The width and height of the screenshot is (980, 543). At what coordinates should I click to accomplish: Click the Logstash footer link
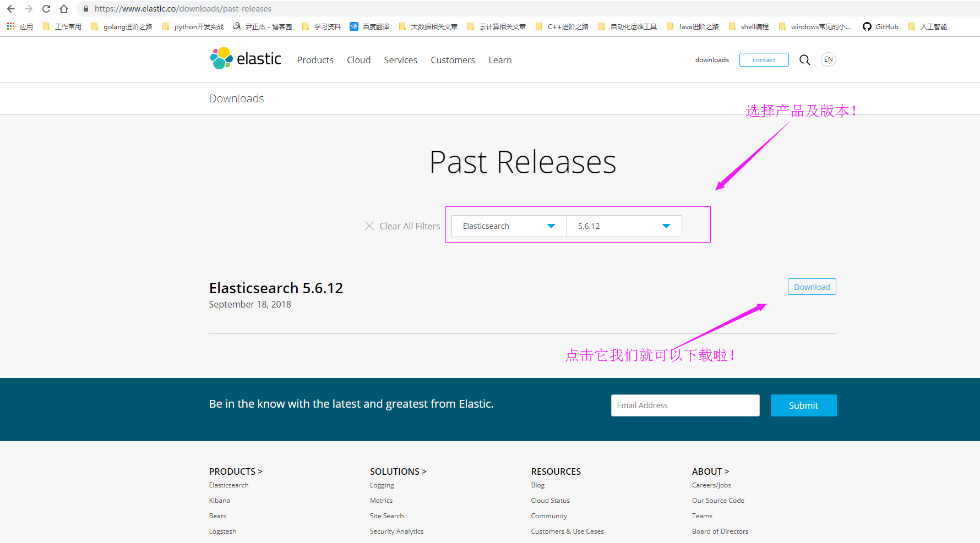(222, 531)
